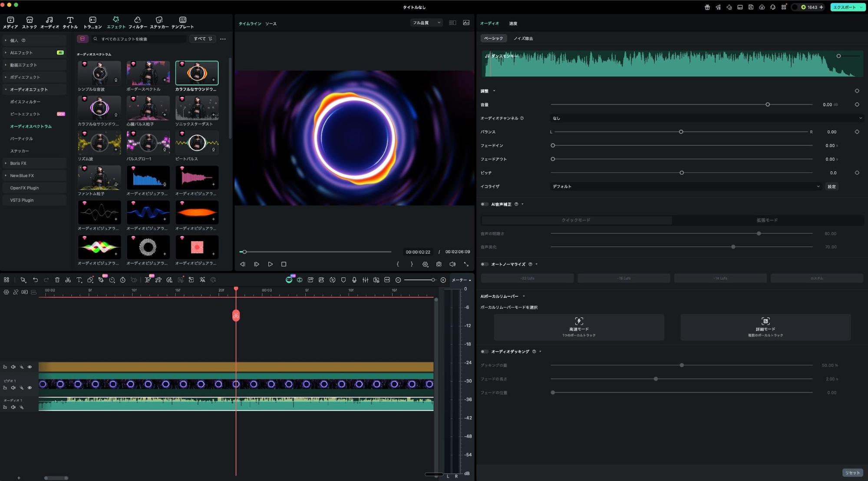
Task: Enable the Auto Normalize toggle
Action: (484, 264)
